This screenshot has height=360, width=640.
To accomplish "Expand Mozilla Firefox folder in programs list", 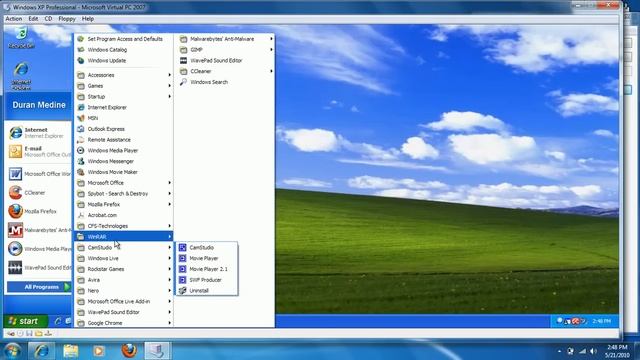I will coord(124,204).
